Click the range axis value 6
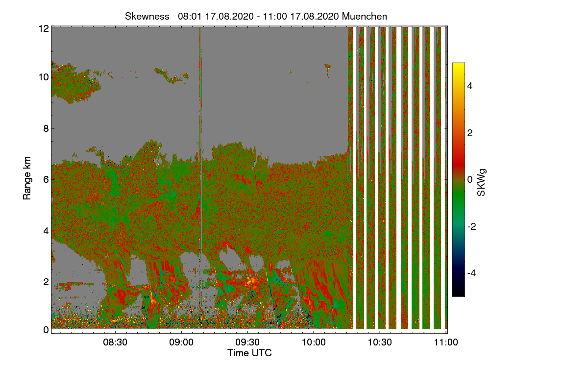The width and height of the screenshot is (588, 392). [46, 179]
